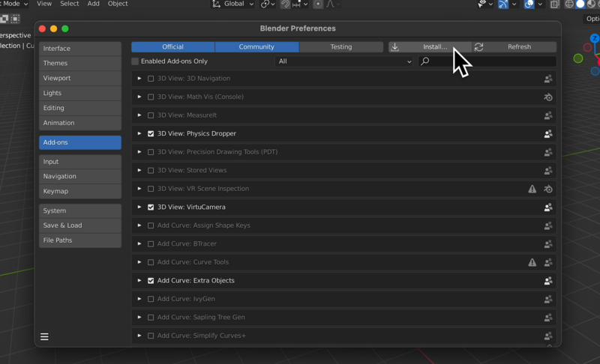The image size is (600, 364).
Task: Click community icon on Assign Shape Keys row
Action: point(548,225)
